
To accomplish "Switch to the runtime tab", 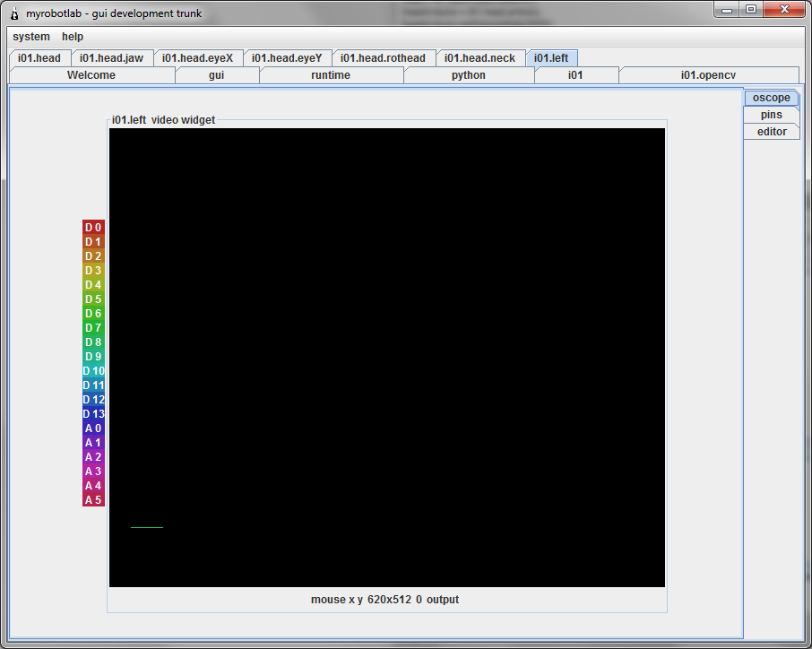I will 331,75.
